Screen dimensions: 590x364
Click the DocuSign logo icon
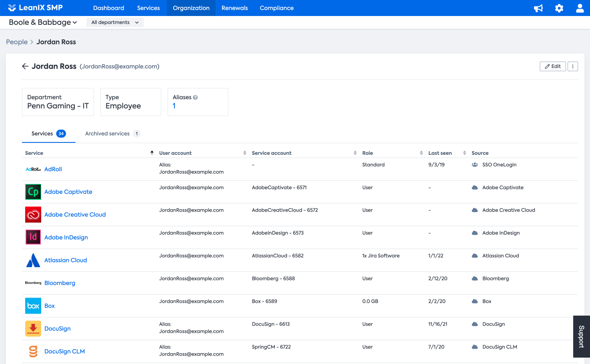[x=33, y=328]
